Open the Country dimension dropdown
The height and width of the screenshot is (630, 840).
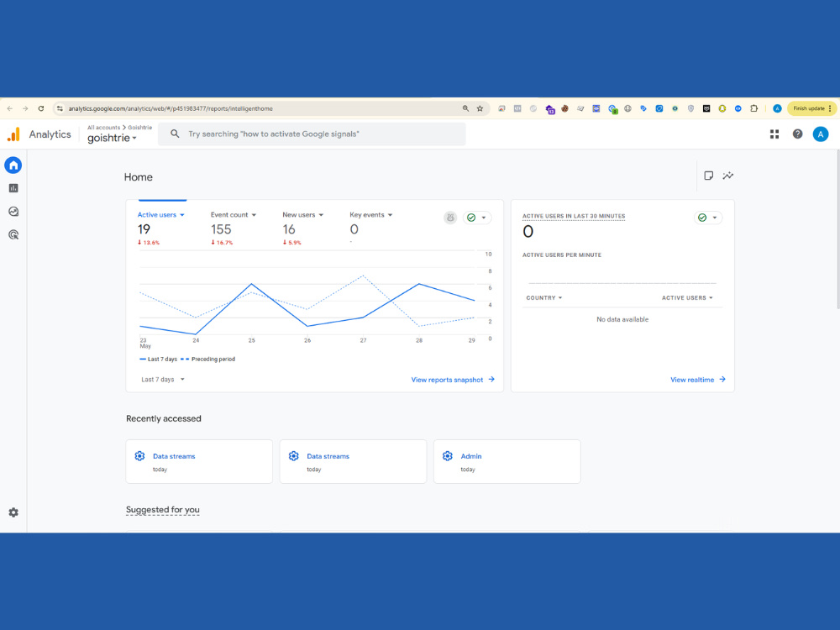[x=543, y=298]
